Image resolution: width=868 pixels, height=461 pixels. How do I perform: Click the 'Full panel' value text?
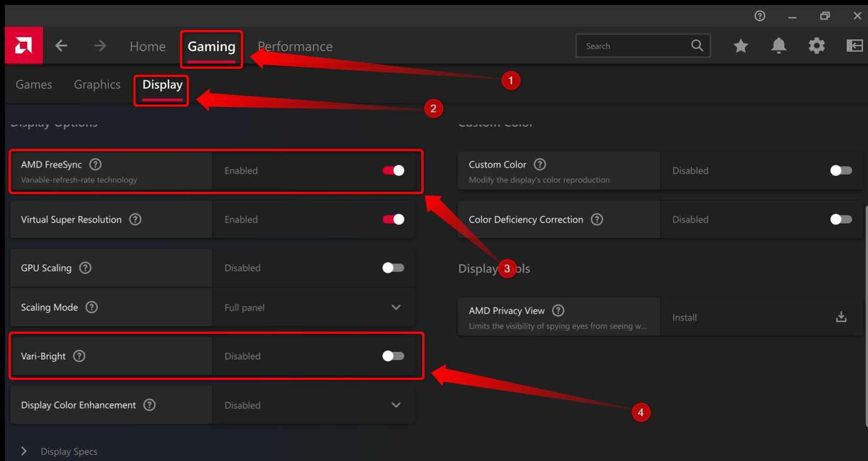(x=245, y=307)
